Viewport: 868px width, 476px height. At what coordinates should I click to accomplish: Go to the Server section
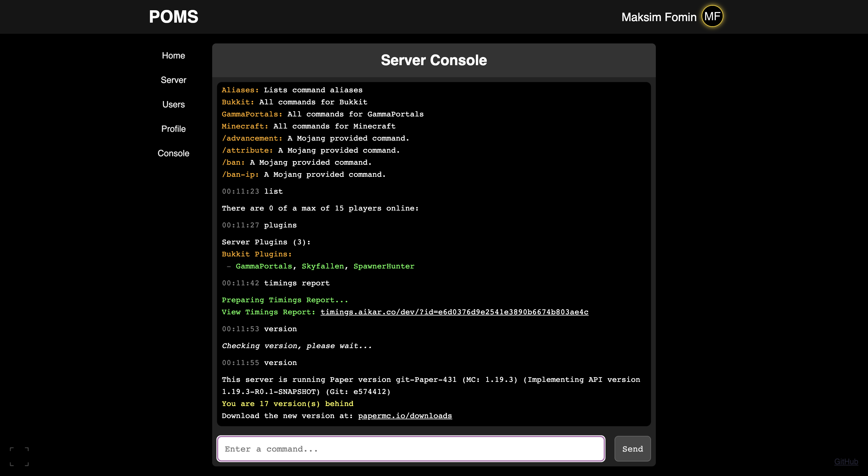click(x=173, y=80)
